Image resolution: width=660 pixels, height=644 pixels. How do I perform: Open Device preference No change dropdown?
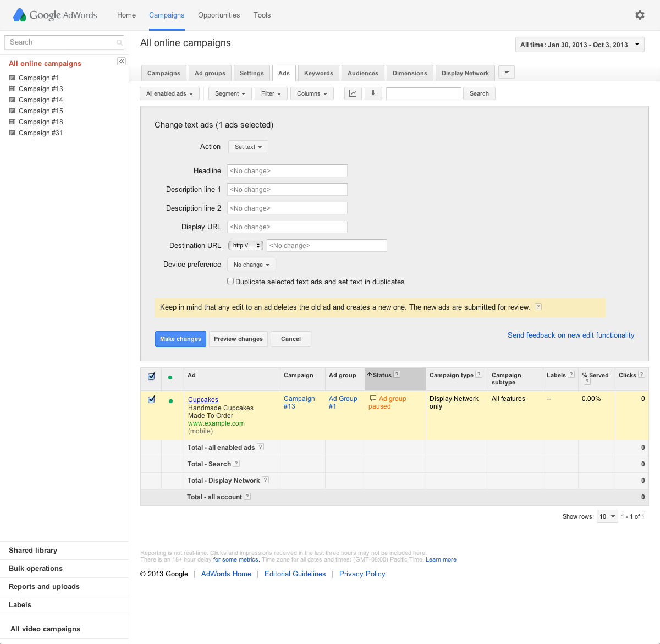click(251, 265)
